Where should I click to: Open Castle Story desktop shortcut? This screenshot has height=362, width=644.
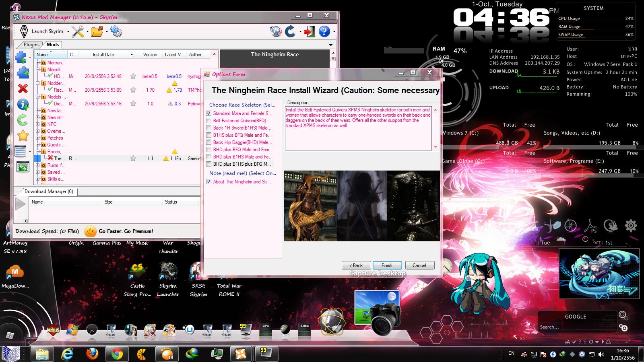click(x=137, y=280)
